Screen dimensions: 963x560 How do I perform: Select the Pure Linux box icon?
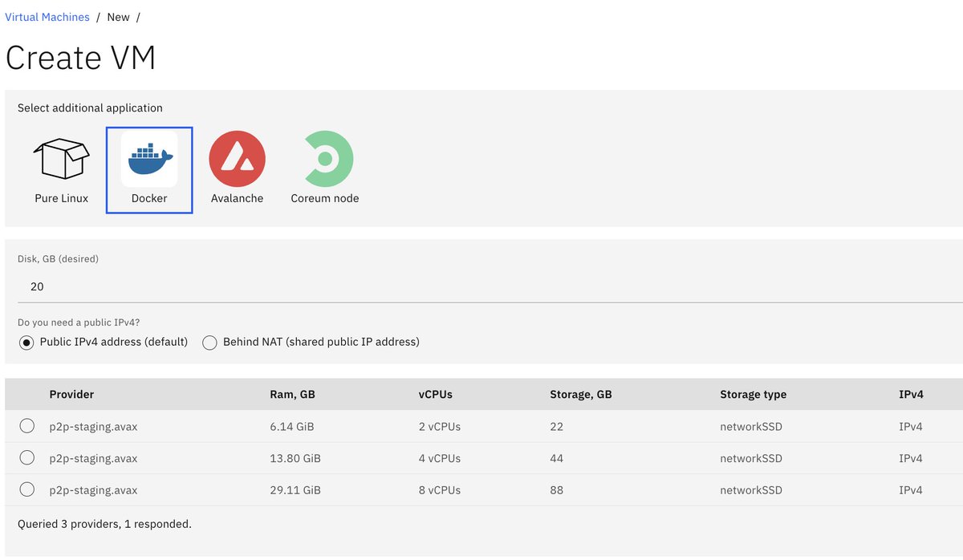pyautogui.click(x=61, y=159)
